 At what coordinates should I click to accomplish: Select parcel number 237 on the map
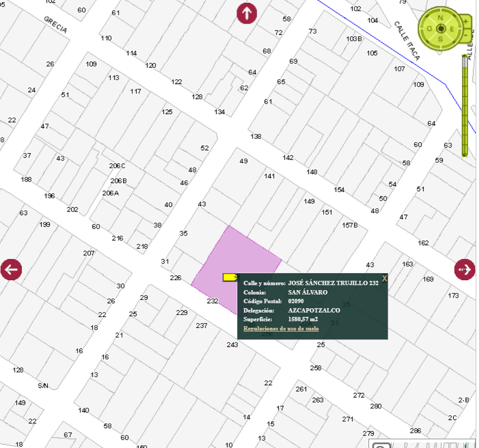[202, 326]
